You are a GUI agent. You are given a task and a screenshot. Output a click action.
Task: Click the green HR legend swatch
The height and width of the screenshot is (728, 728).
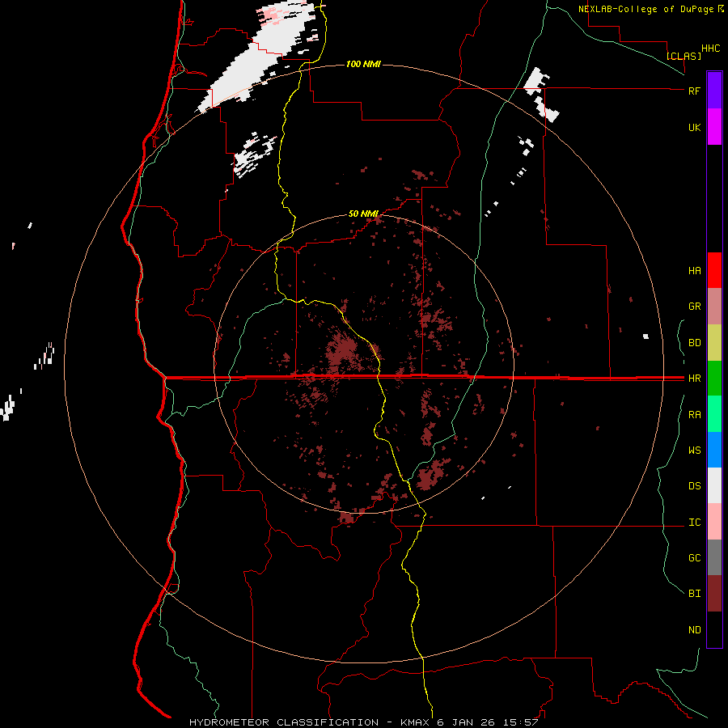714,379
